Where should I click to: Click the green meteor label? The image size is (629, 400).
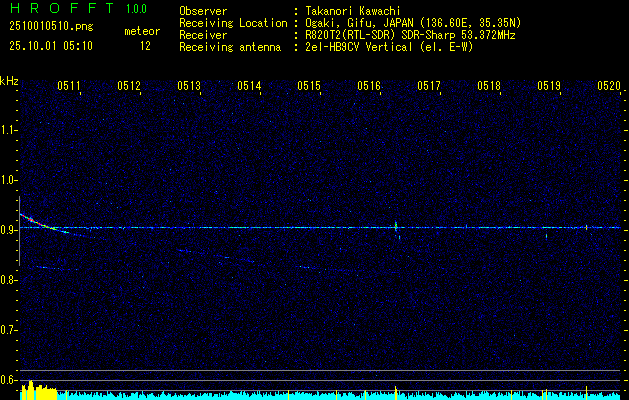tap(142, 31)
